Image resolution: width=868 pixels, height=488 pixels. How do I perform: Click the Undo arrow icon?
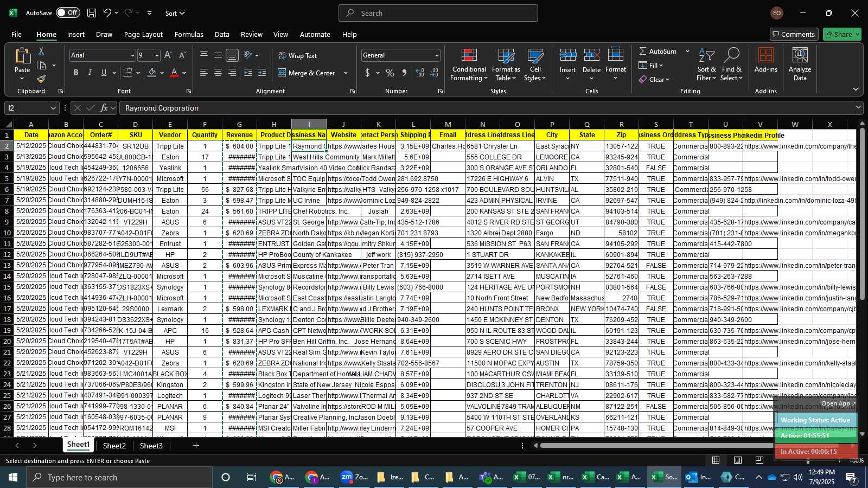[107, 13]
